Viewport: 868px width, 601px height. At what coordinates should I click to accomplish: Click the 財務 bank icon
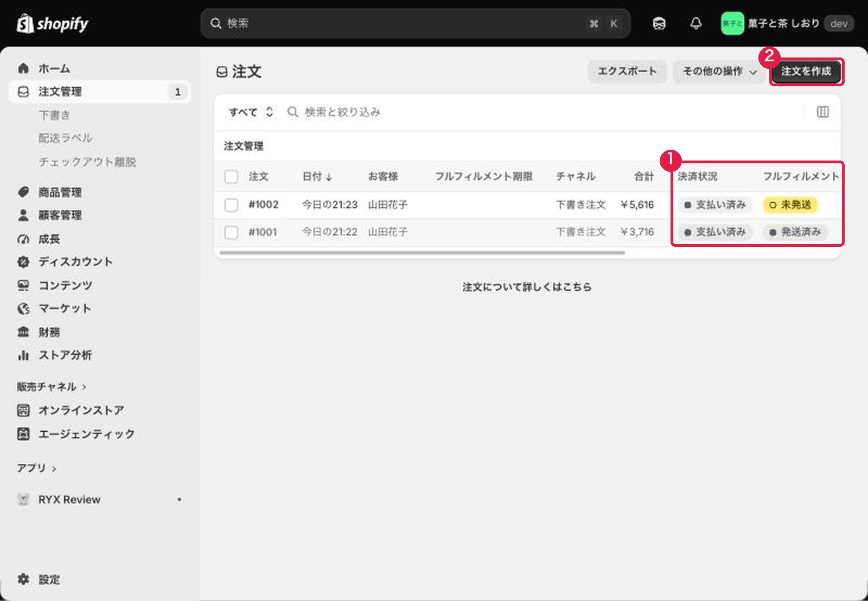pyautogui.click(x=23, y=332)
